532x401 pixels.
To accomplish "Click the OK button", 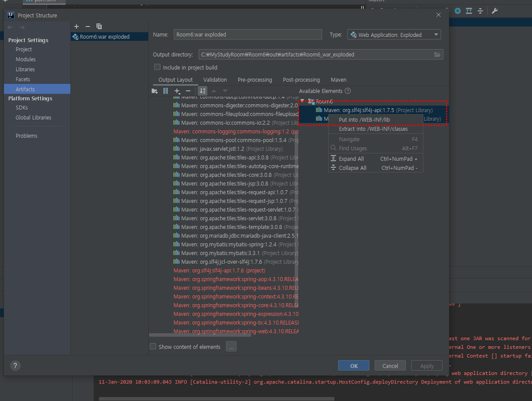I will [x=354, y=366].
